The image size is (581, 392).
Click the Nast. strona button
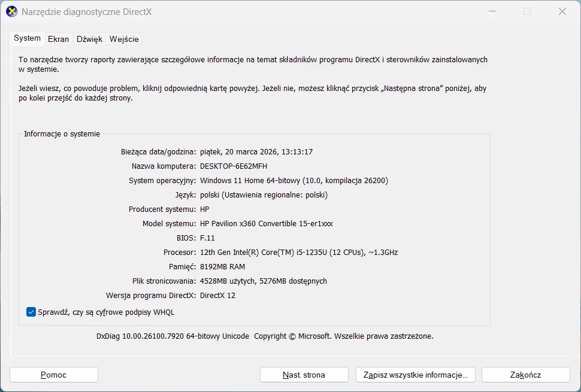[304, 375]
